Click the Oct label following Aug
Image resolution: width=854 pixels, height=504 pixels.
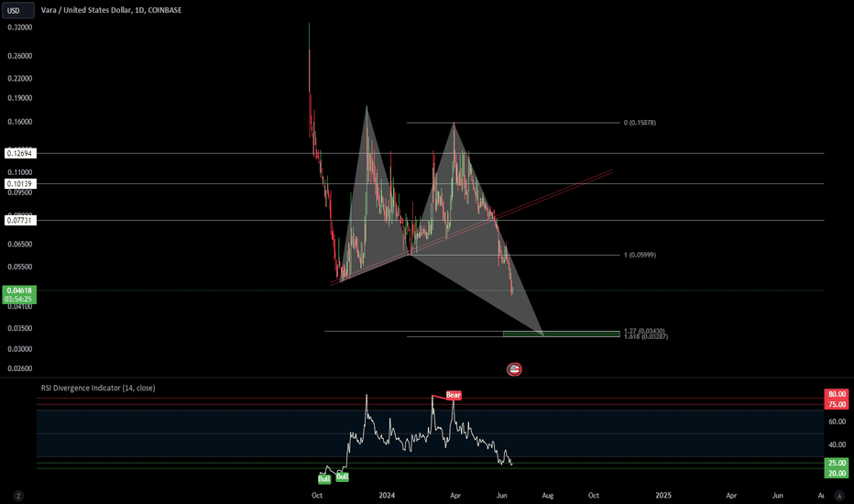[x=594, y=495]
